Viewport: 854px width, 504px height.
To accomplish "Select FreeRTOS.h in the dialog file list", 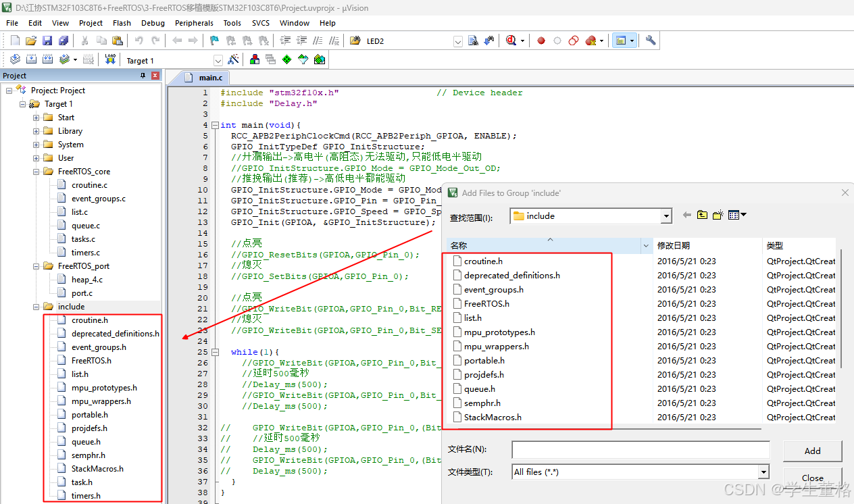I will (x=486, y=303).
